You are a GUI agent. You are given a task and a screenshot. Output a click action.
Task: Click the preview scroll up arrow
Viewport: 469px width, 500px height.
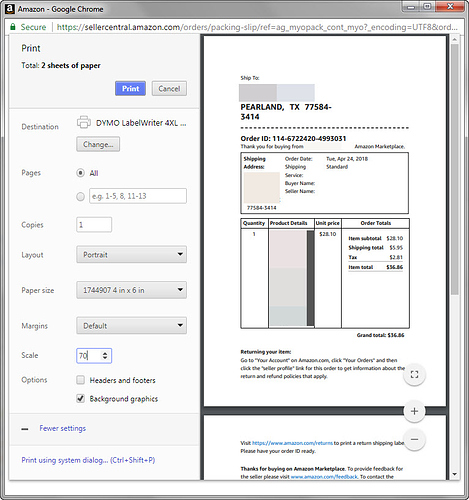pyautogui.click(x=455, y=40)
